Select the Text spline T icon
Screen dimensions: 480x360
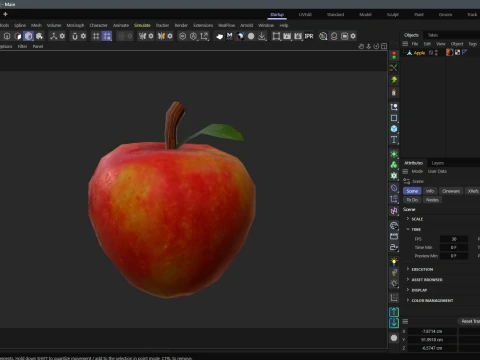point(394,140)
